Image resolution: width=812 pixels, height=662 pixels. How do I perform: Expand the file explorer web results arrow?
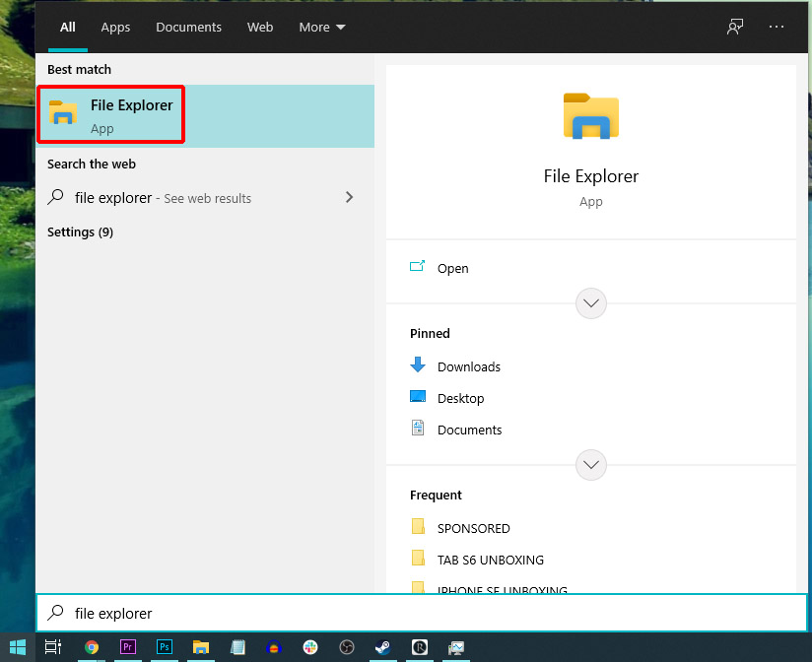(350, 197)
